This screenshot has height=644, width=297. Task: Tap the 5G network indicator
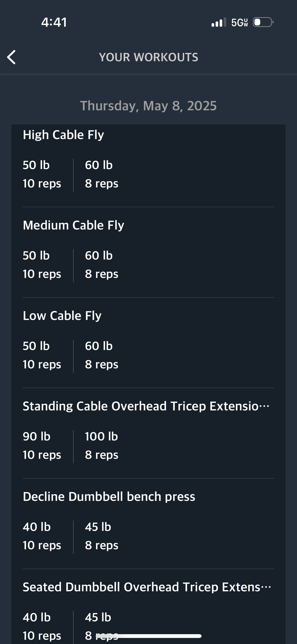coord(240,23)
